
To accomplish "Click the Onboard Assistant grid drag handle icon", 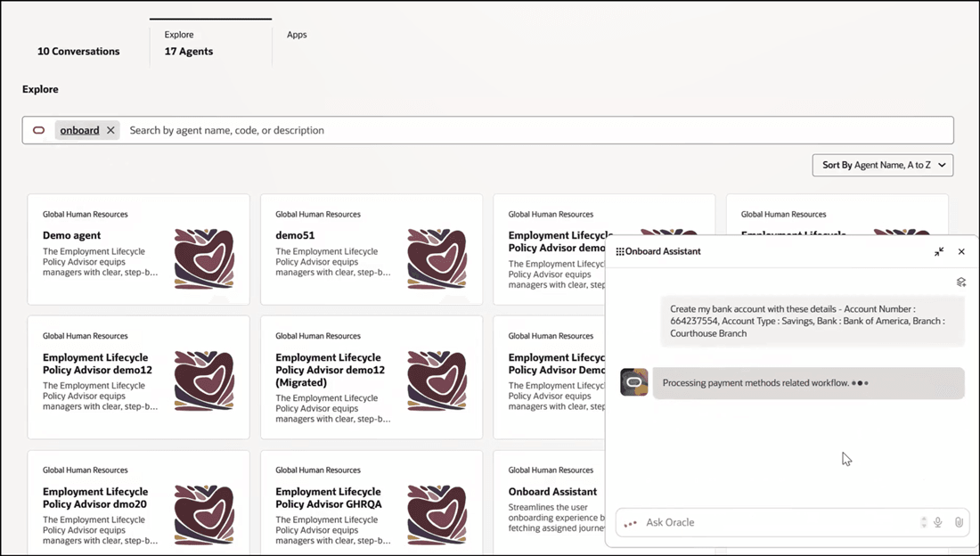I will click(x=620, y=251).
